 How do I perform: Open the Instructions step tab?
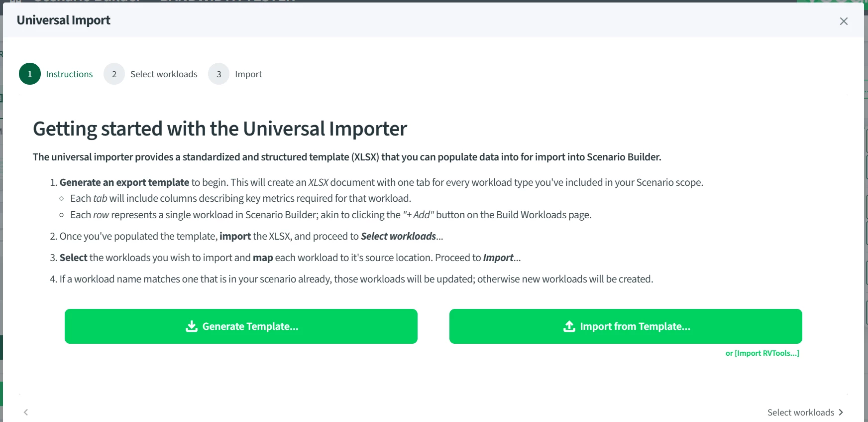click(69, 74)
